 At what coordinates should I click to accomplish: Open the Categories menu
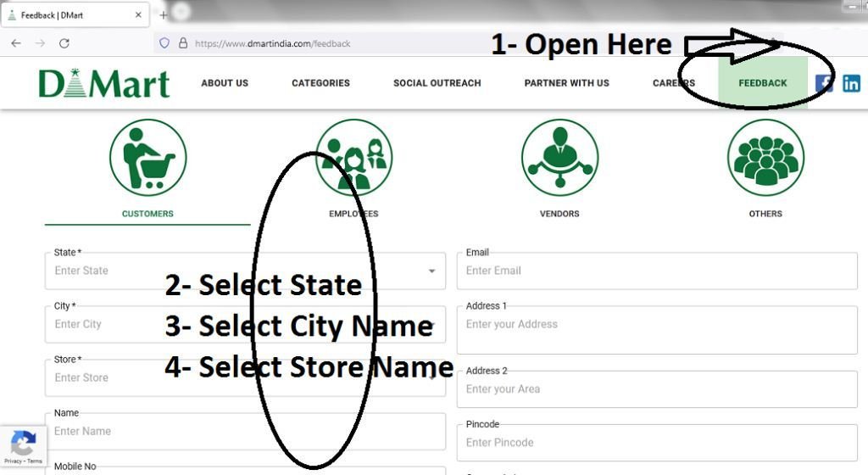point(320,83)
